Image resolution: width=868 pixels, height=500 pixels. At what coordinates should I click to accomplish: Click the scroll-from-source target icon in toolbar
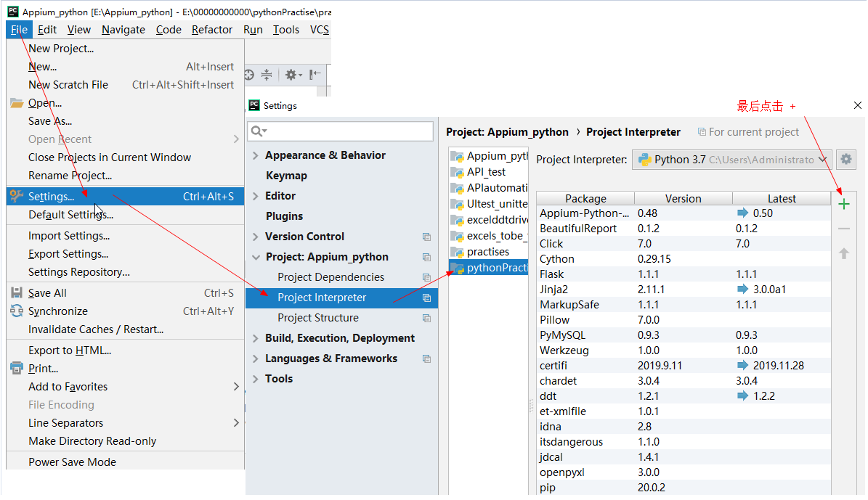point(249,75)
